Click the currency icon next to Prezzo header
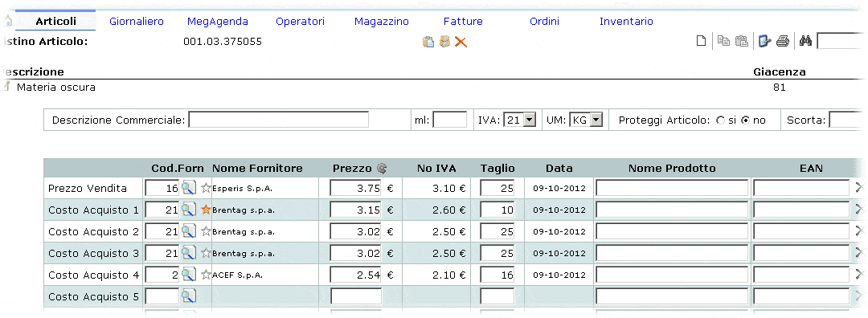868x318 pixels. [x=382, y=168]
